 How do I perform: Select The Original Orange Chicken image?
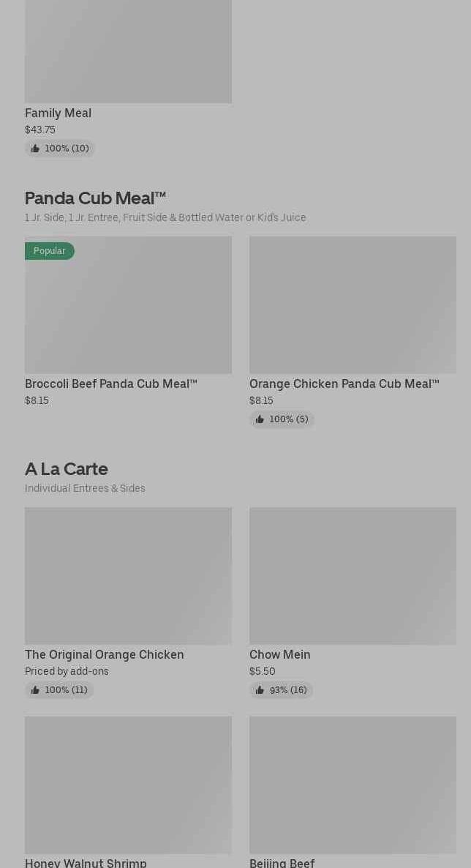click(x=128, y=576)
